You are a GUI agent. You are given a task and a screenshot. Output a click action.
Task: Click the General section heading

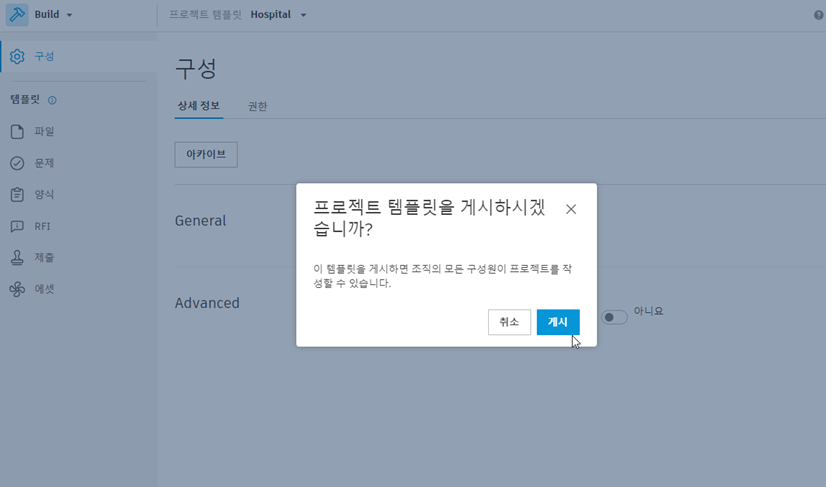pos(200,221)
